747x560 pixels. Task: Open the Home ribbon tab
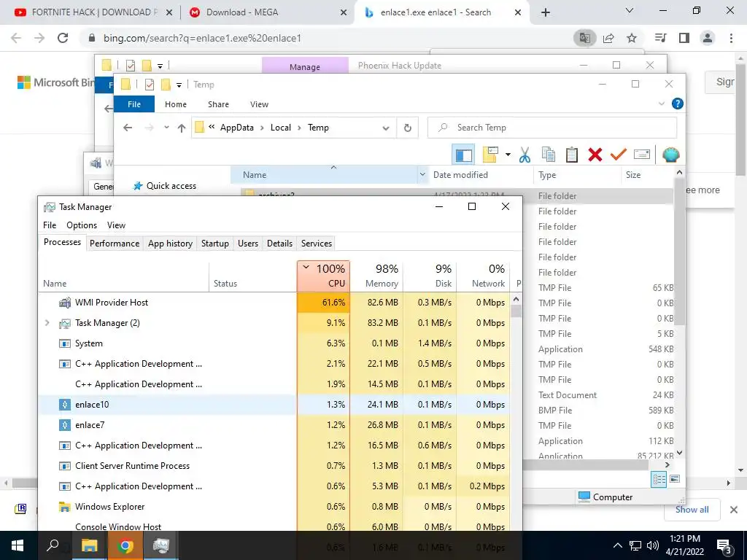(176, 104)
